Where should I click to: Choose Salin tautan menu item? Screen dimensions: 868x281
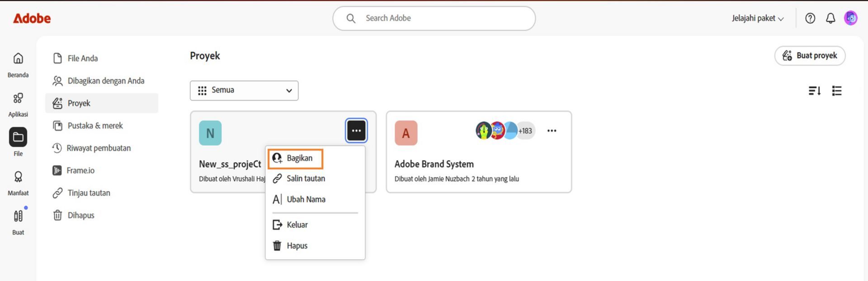pos(315,179)
